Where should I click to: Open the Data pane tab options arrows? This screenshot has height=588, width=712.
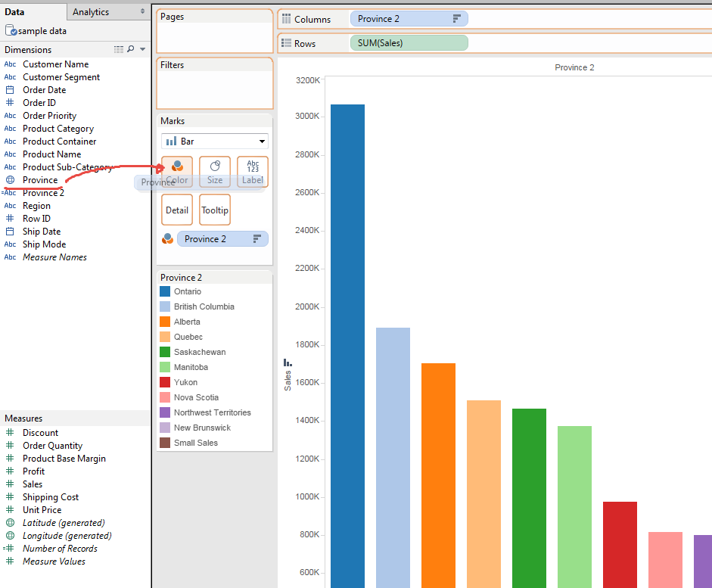tap(142, 11)
